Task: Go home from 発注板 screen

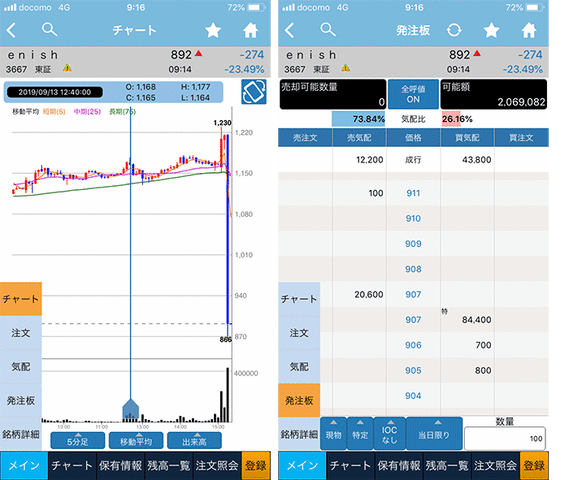Action: tap(529, 30)
